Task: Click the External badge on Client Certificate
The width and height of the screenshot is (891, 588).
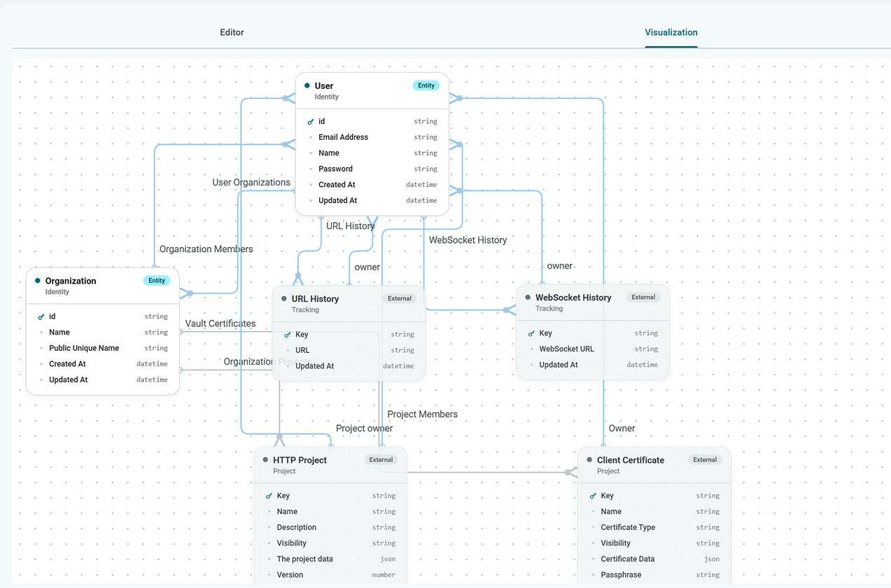Action: coord(705,460)
